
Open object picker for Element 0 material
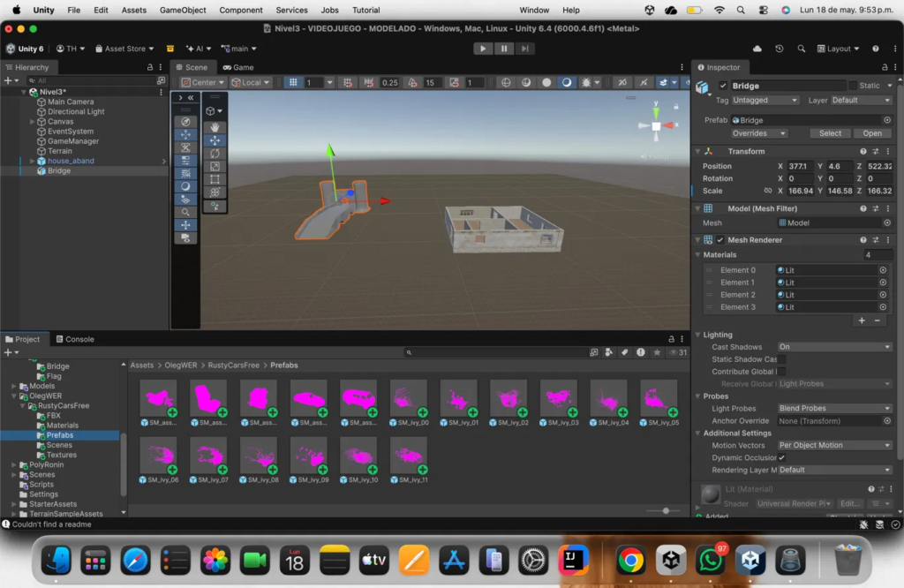click(x=883, y=270)
